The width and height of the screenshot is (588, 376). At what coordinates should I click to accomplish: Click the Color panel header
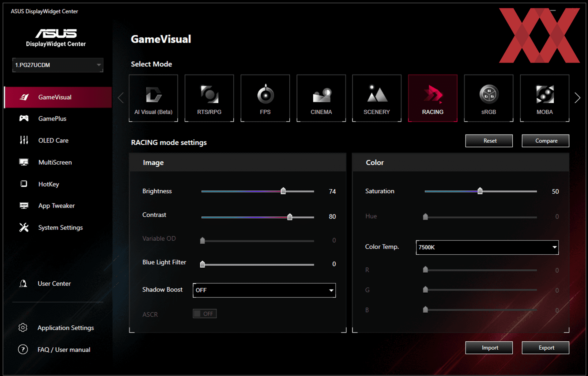click(x=461, y=162)
